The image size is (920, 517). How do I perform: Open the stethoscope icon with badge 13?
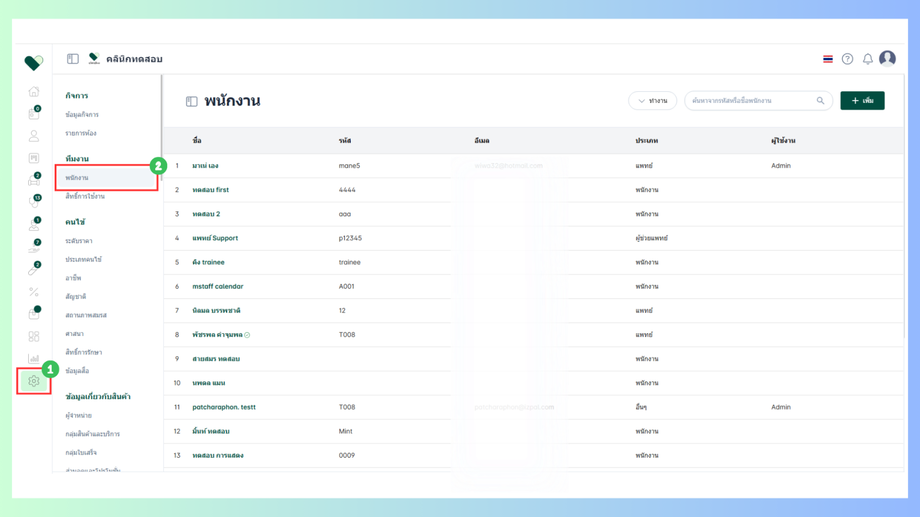click(x=34, y=202)
